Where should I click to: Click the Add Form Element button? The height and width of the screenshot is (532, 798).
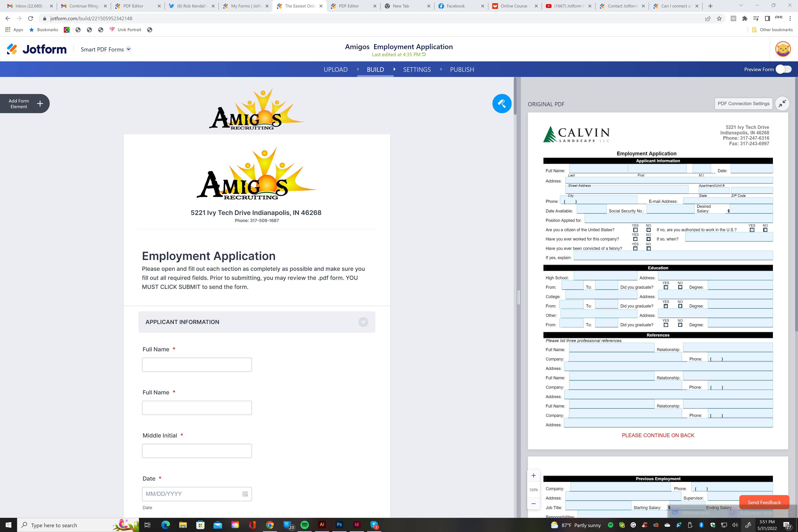pos(25,104)
